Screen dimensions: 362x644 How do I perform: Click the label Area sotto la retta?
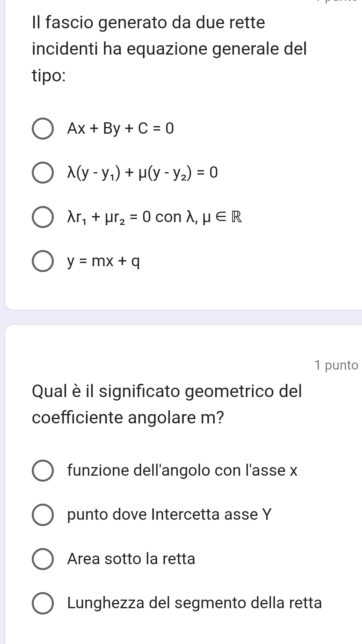[131, 559]
